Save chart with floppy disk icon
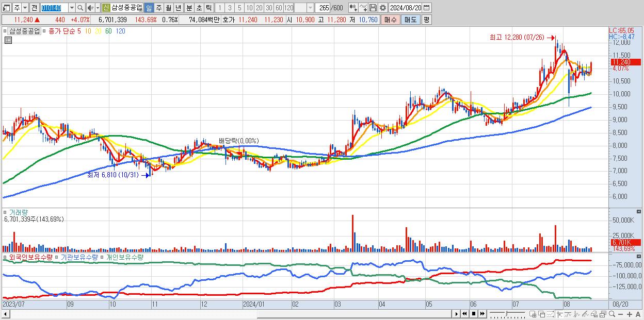Screen dimensions: 644x320 pyautogui.click(x=373, y=8)
